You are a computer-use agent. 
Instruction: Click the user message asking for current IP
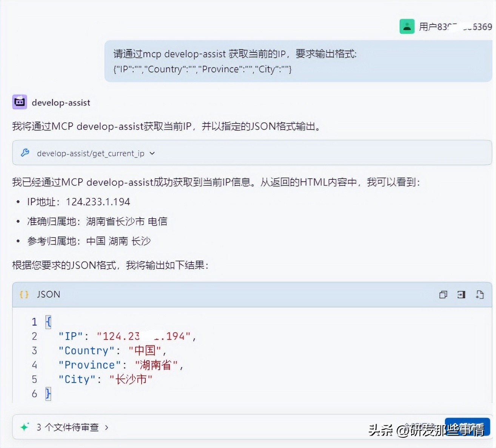pyautogui.click(x=298, y=61)
